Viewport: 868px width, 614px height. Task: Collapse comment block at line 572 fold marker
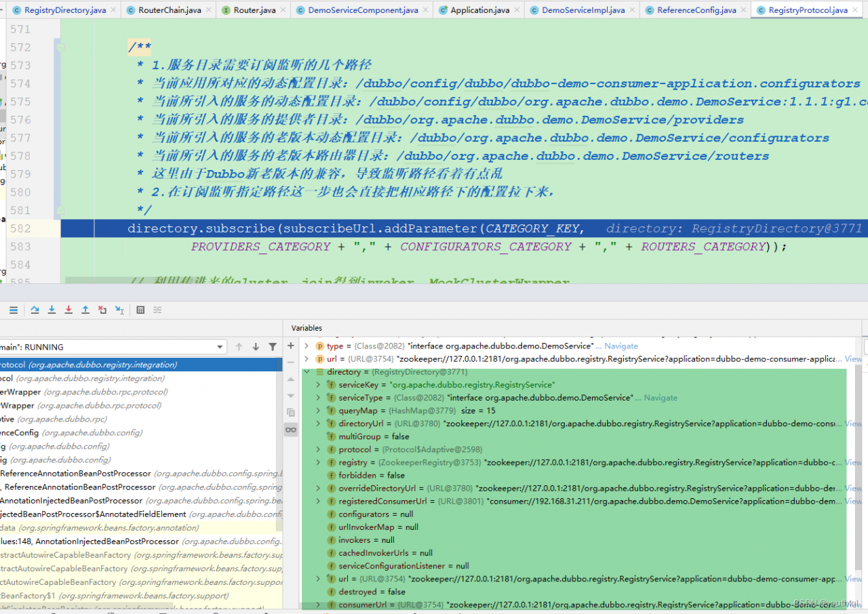pos(60,47)
